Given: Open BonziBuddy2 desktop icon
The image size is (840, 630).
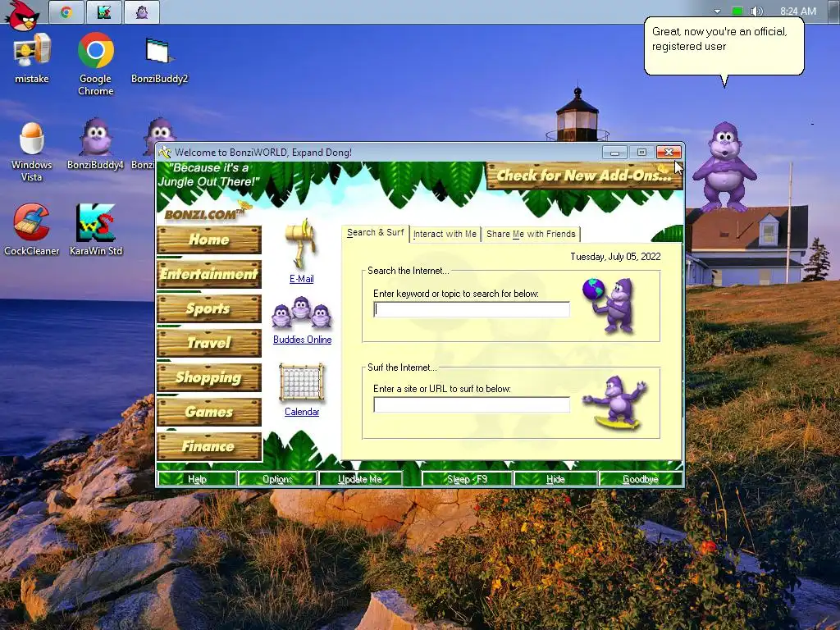Looking at the screenshot, I should coord(159,60).
